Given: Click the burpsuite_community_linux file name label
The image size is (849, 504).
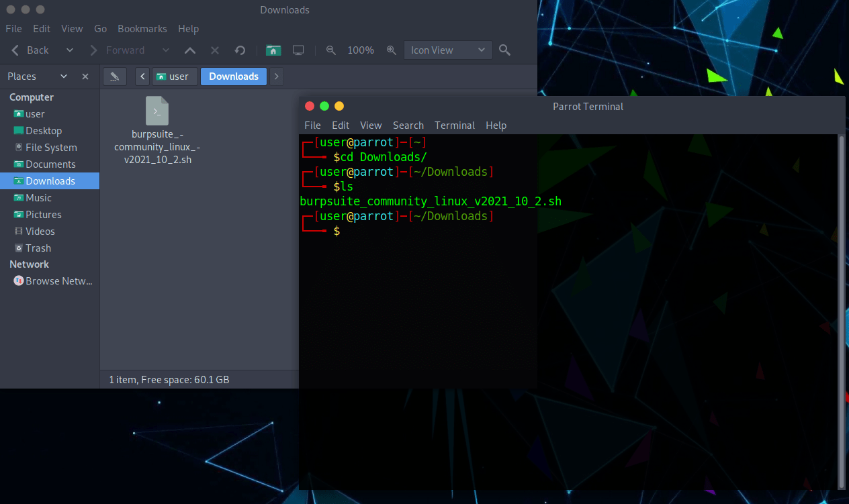Looking at the screenshot, I should 157,147.
